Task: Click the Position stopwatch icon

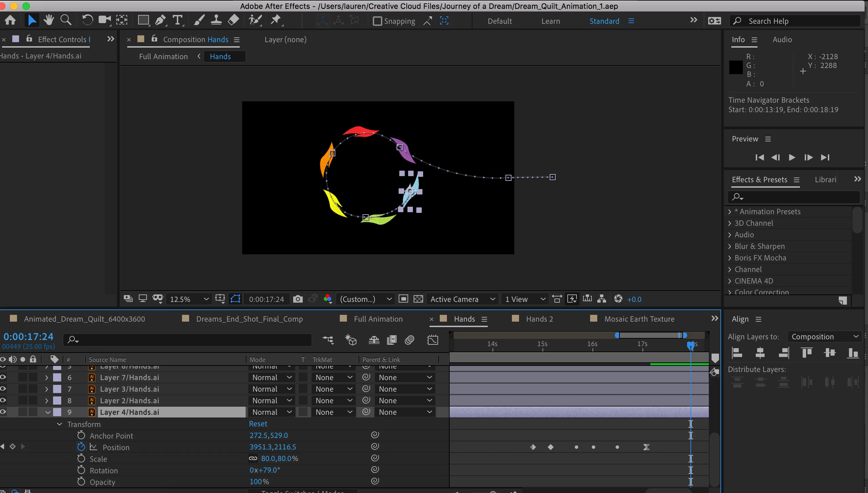Action: pyautogui.click(x=81, y=447)
